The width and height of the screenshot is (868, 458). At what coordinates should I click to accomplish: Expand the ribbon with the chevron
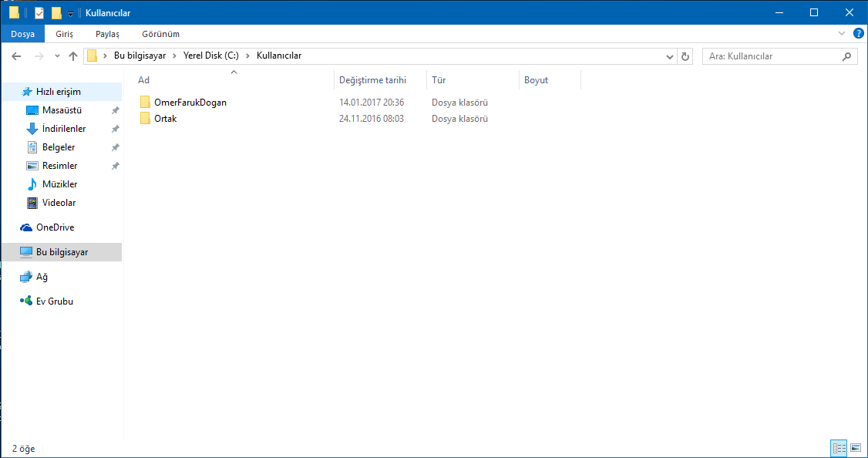point(842,34)
